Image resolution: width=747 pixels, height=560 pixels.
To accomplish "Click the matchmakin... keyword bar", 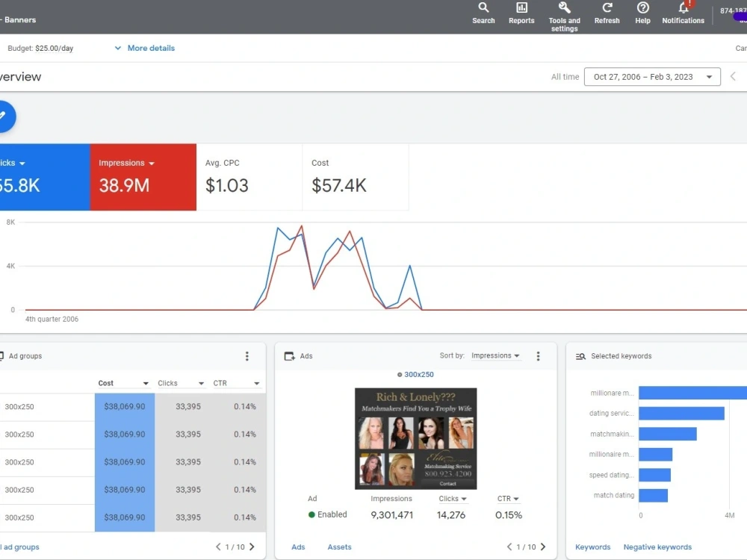I will pos(667,434).
